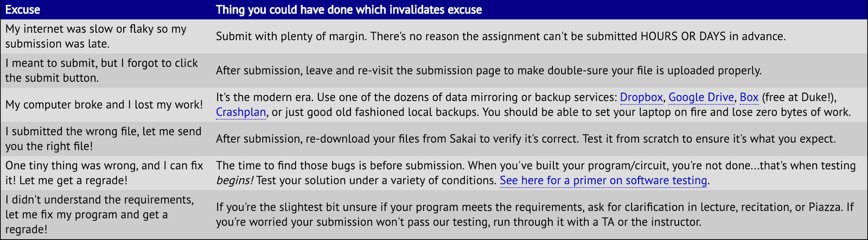Open the Google Drive link
868x240 pixels.
click(701, 97)
